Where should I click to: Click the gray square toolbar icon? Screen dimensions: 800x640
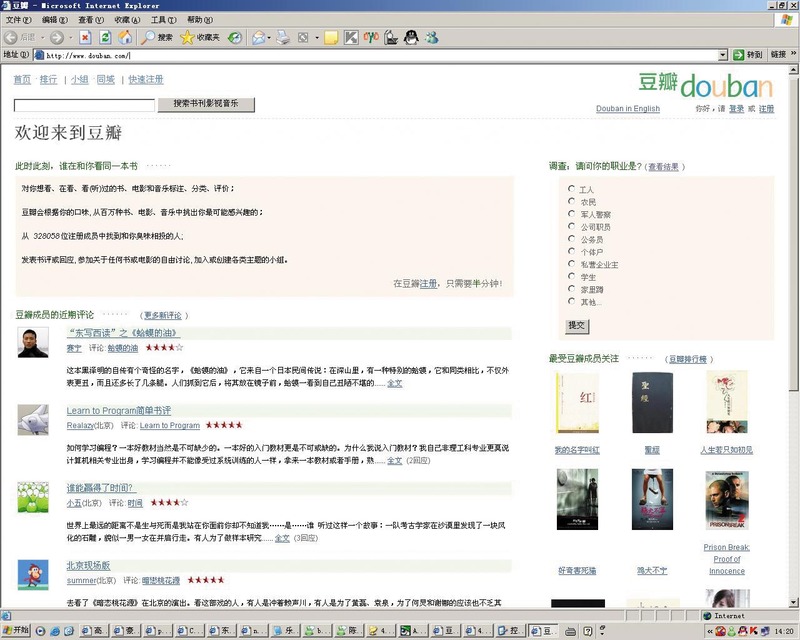[303, 37]
